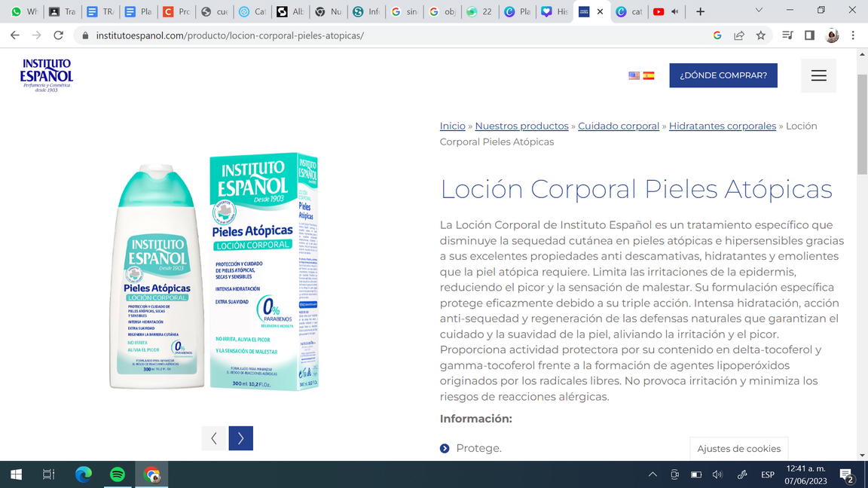Bookmark this page with the star
Image resolution: width=868 pixels, height=488 pixels.
(x=760, y=35)
